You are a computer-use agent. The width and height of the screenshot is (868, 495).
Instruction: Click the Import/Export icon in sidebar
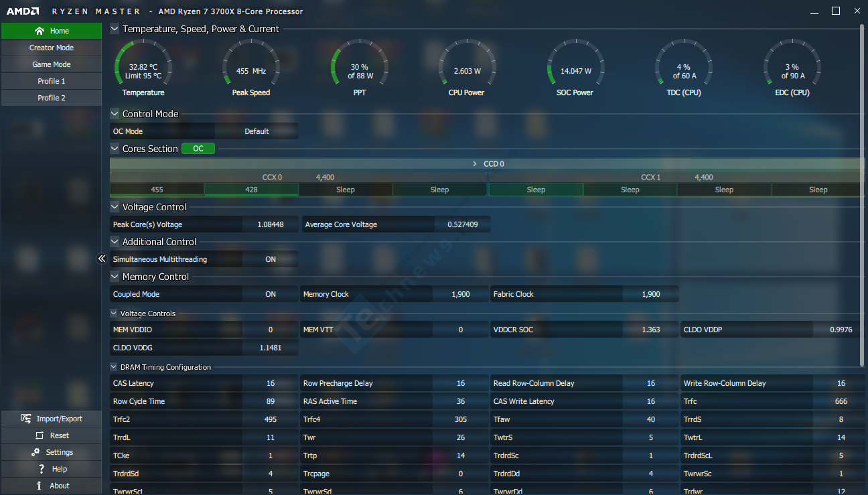click(x=26, y=419)
